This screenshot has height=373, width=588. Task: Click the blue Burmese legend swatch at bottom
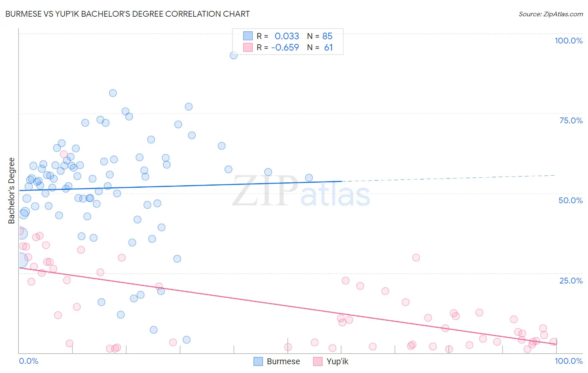(x=258, y=361)
